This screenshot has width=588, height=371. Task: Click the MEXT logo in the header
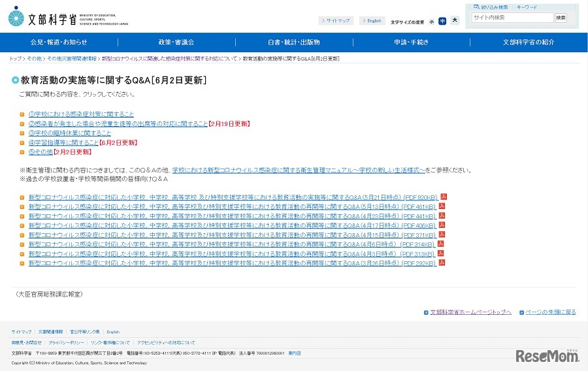[68, 18]
